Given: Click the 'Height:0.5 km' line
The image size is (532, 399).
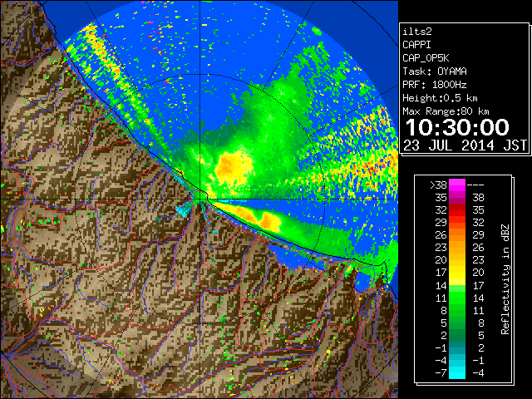Looking at the screenshot, I should point(440,98).
